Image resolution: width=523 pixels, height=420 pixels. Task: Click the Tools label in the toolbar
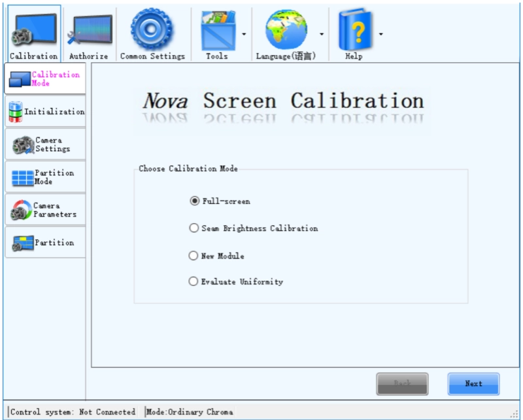217,56
